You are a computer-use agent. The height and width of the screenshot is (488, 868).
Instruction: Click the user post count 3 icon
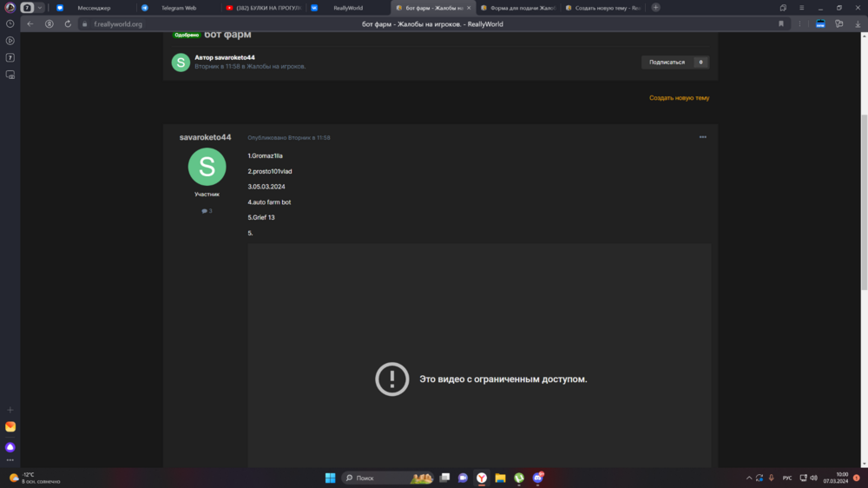[207, 211]
